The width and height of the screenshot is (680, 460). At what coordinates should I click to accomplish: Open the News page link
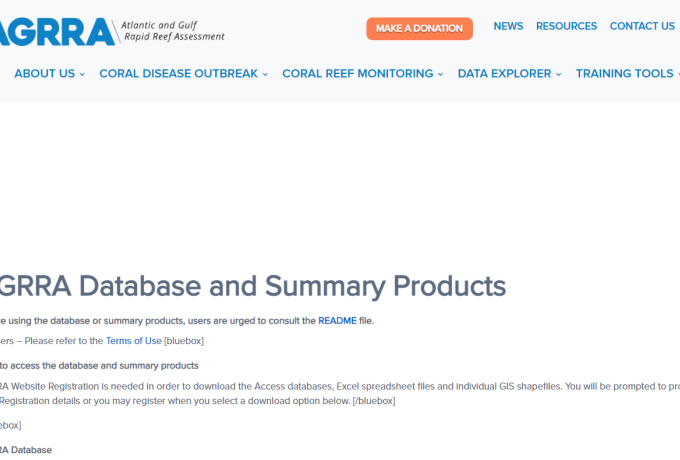coord(508,26)
